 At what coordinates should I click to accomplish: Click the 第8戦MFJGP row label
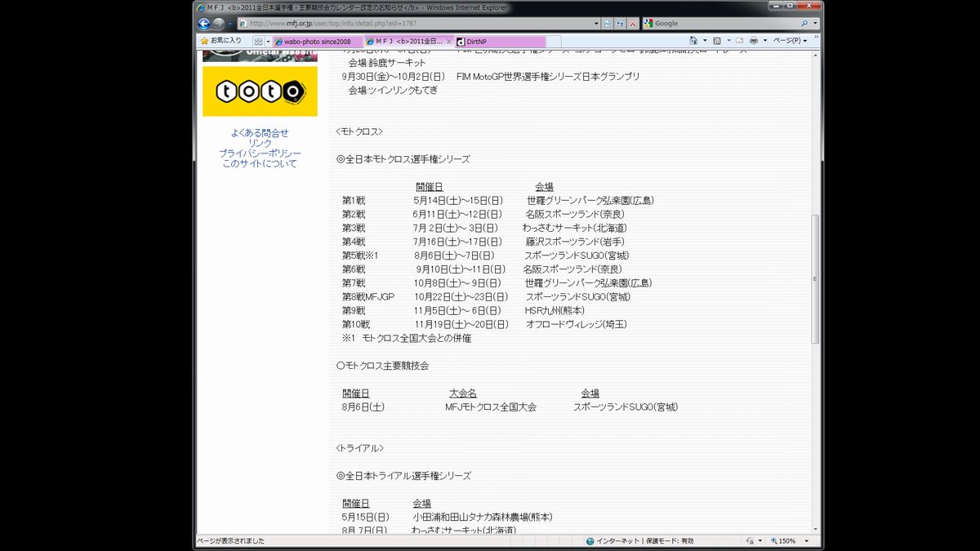(x=368, y=296)
